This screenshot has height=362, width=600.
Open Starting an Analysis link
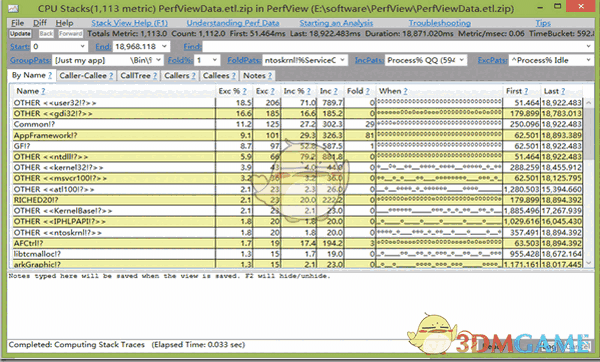click(x=336, y=23)
